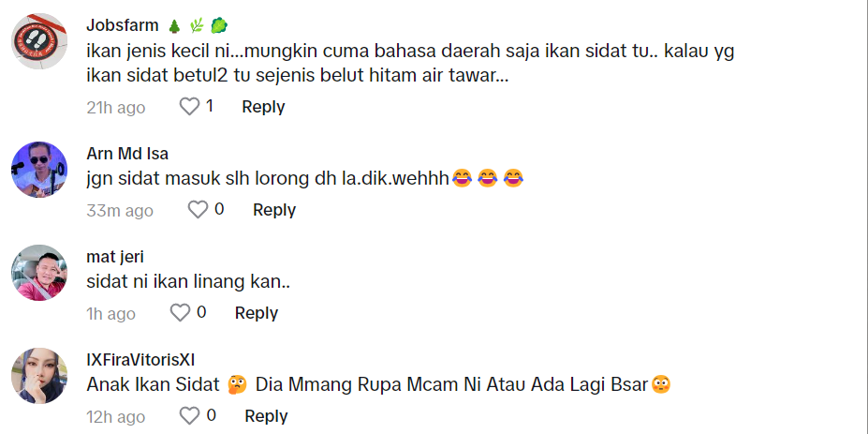Reply to mat jeri's comment
Viewport: 868px width, 434px height.
[x=257, y=313]
